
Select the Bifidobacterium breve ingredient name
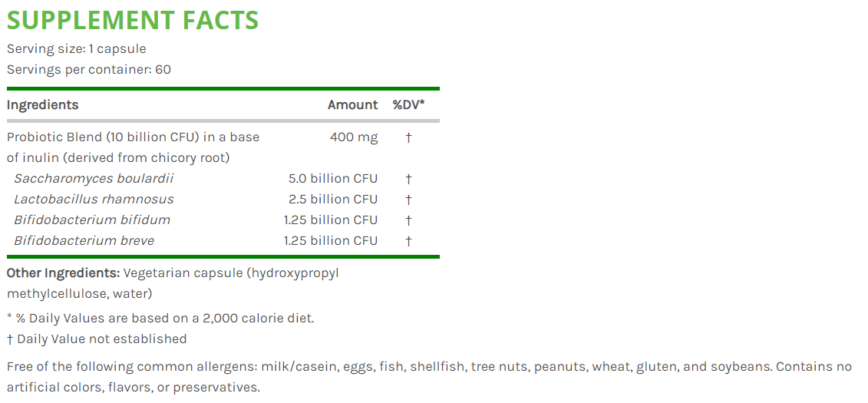pyautogui.click(x=84, y=241)
